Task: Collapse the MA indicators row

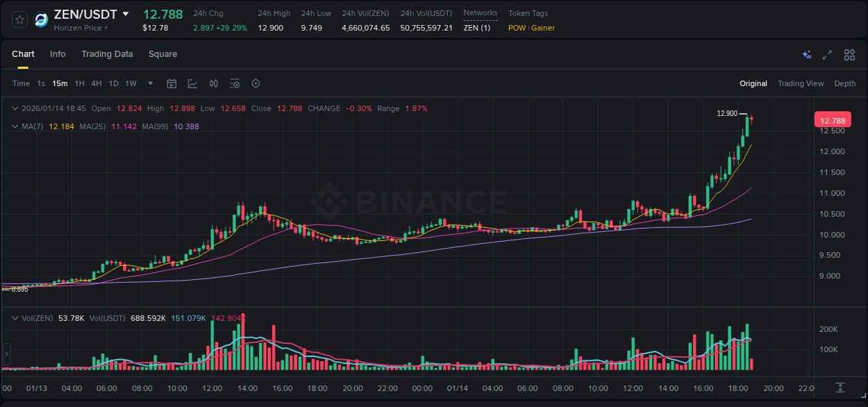Action: (15, 126)
